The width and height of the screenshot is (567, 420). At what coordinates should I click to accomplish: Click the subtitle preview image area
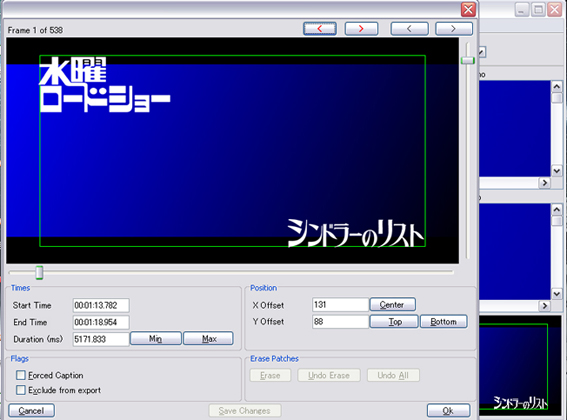coord(233,150)
